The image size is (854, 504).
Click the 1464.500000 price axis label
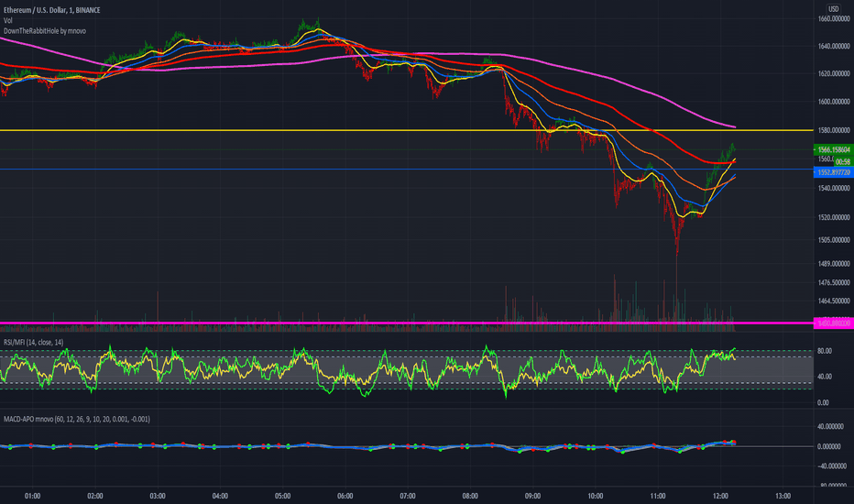coord(834,301)
